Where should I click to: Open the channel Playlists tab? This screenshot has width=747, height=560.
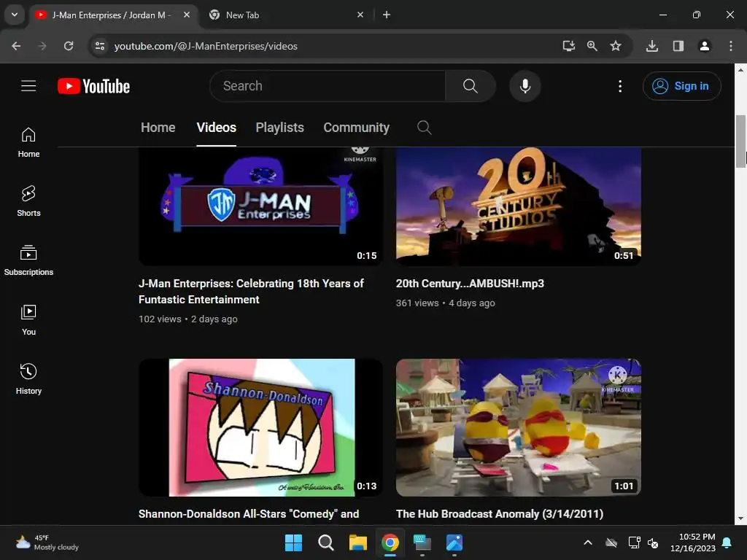279,128
